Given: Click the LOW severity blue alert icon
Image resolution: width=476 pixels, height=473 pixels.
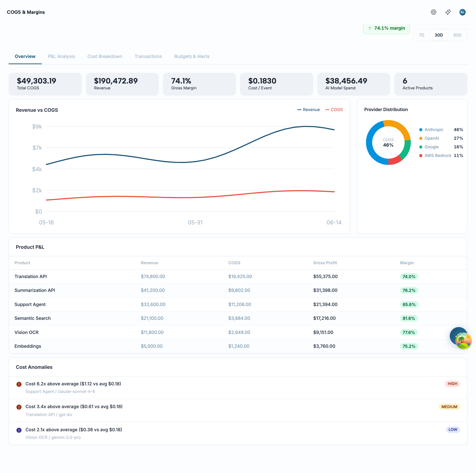Looking at the screenshot, I should (19, 430).
